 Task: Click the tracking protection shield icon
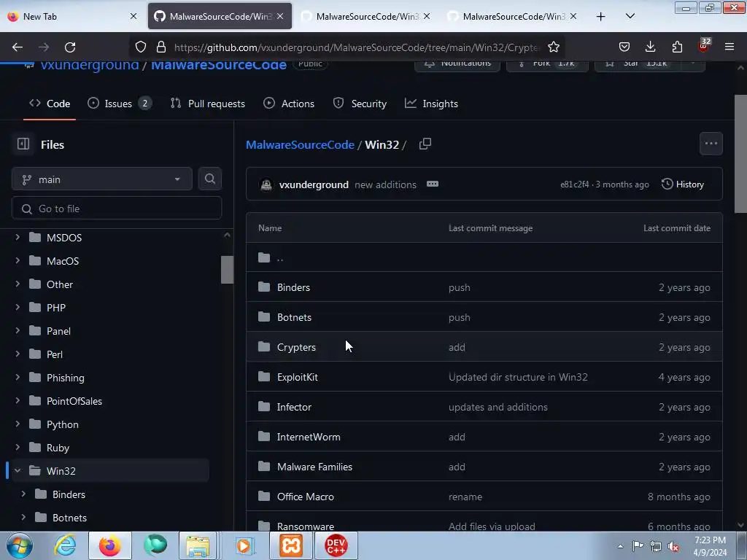tap(141, 47)
